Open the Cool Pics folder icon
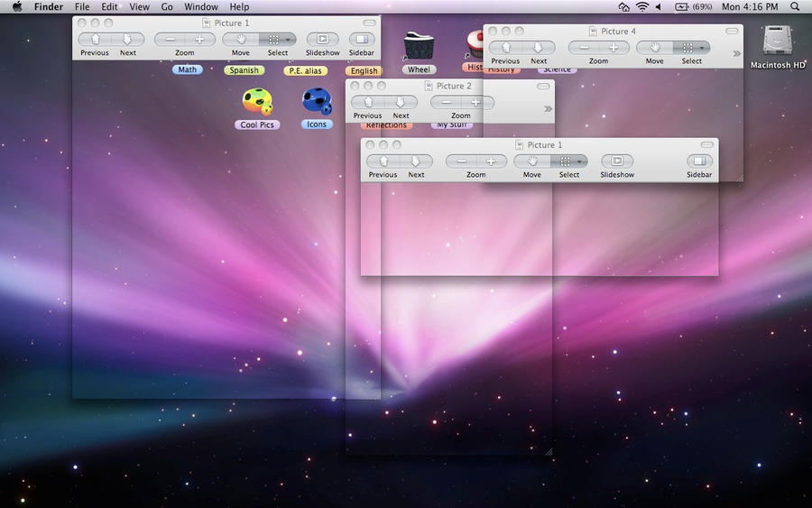This screenshot has width=812, height=508. pyautogui.click(x=257, y=101)
